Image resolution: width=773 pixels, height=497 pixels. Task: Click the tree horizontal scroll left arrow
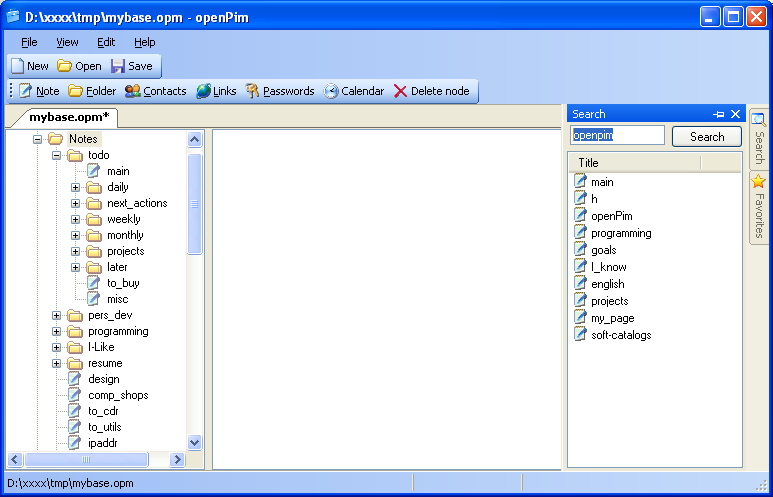coord(14,460)
